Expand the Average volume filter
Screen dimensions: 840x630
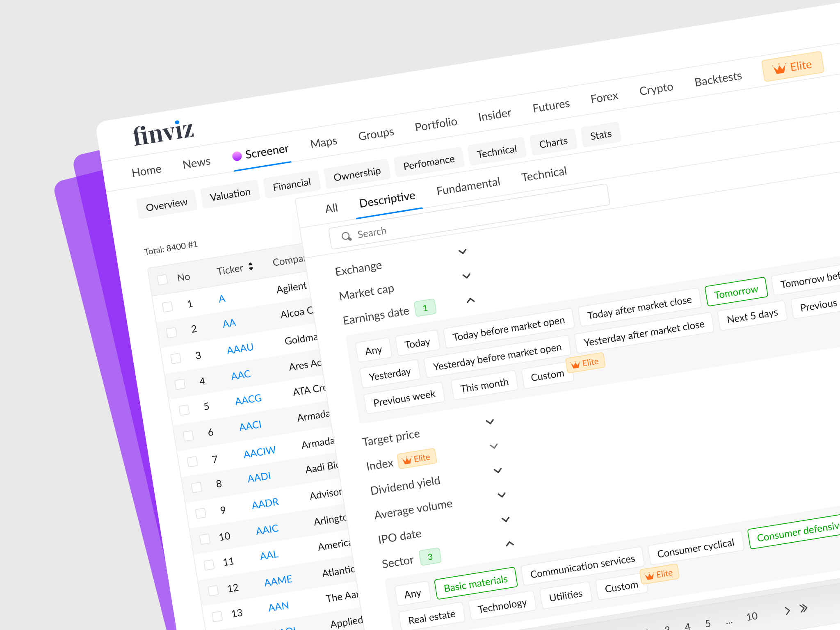tap(502, 495)
